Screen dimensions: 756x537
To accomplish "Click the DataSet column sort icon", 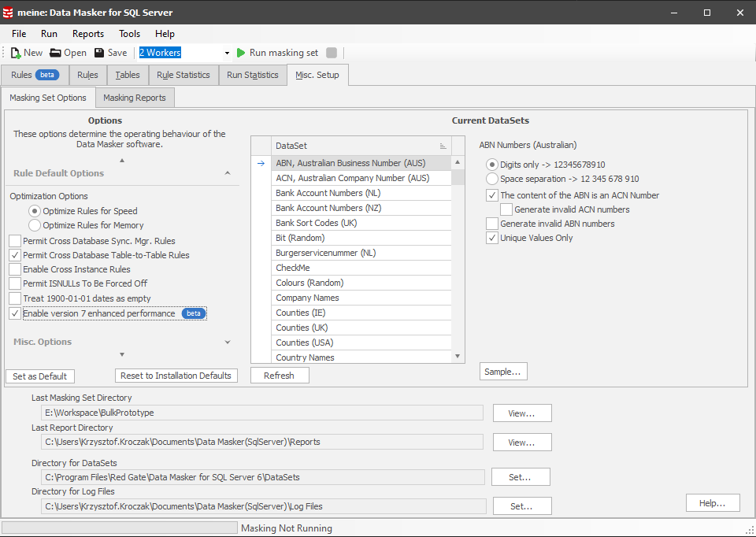I will click(443, 146).
